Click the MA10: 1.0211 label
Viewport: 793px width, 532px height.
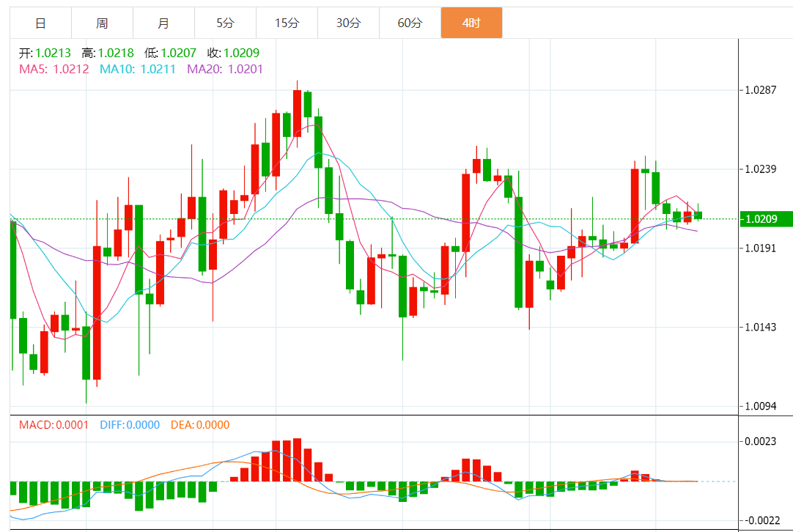(x=138, y=70)
